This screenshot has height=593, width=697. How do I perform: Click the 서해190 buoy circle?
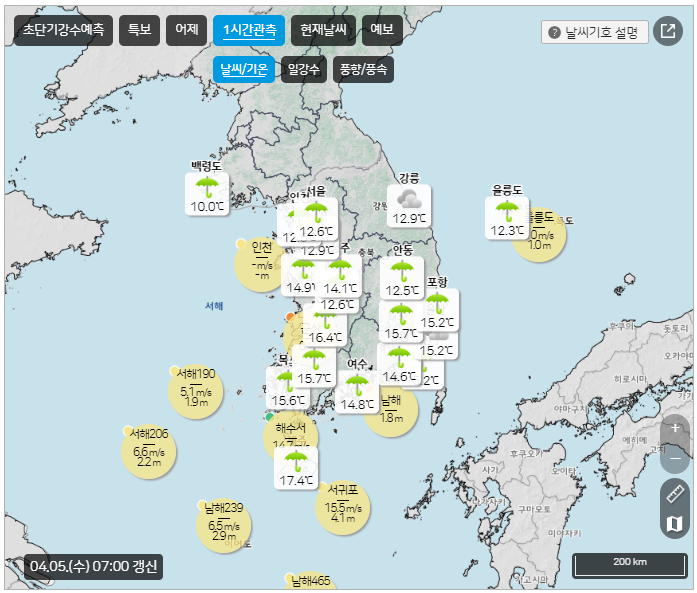click(x=196, y=391)
